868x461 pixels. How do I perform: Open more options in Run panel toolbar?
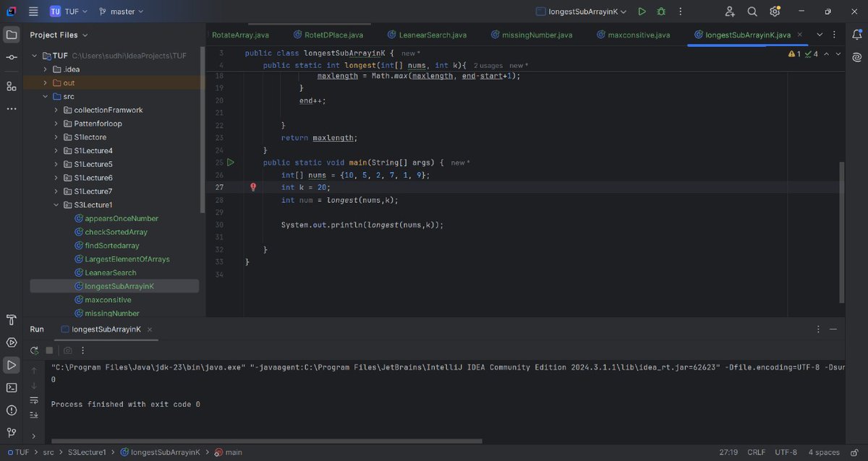[x=82, y=350]
